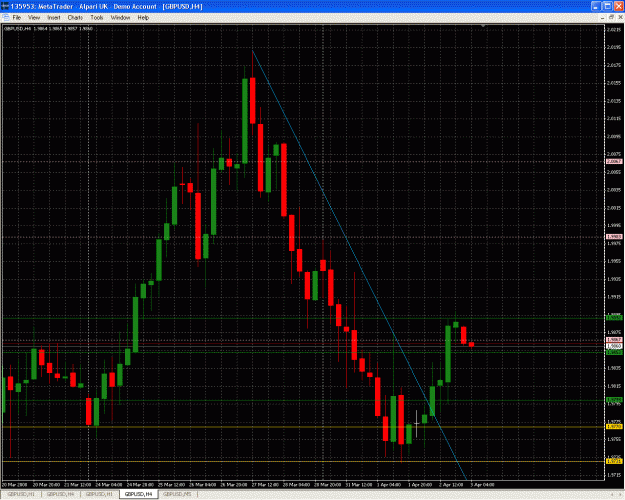Screen dimensions: 625x500
Task: Click the 2.0195 price scale value
Action: [x=614, y=47]
